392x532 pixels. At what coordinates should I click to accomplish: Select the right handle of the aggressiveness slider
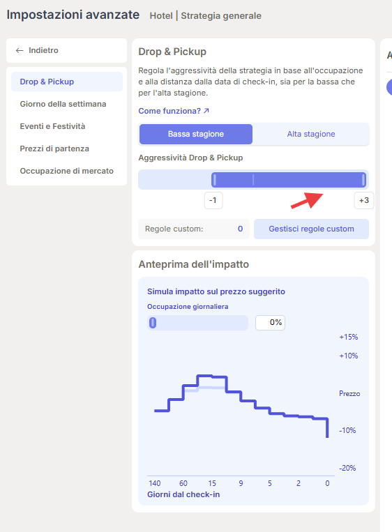point(363,180)
